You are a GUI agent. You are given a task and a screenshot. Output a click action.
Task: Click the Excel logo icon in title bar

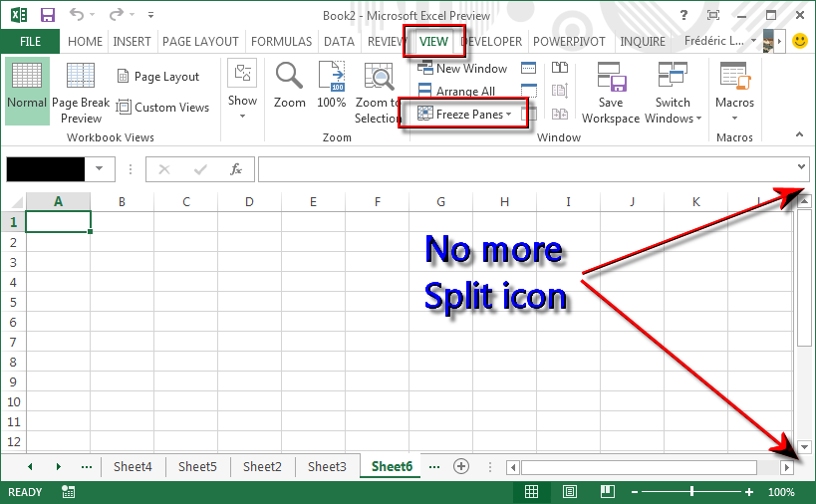click(19, 15)
